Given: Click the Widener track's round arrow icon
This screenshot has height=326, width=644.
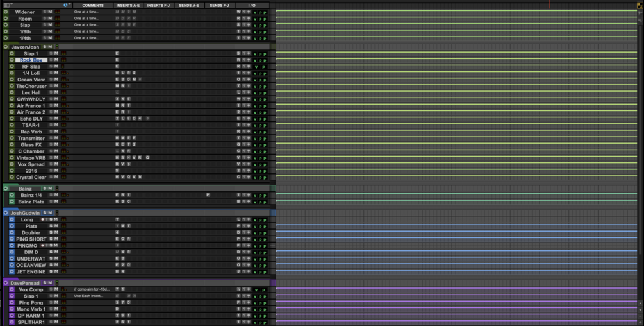Looking at the screenshot, I should pos(6,12).
